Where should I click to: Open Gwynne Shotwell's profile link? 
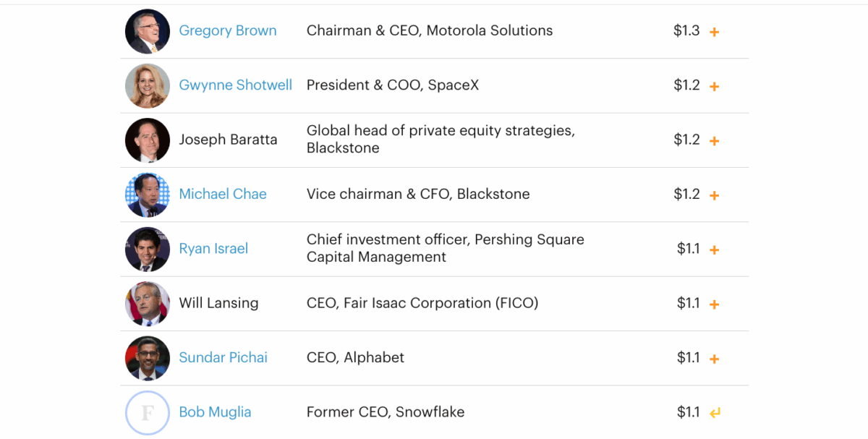(x=236, y=85)
